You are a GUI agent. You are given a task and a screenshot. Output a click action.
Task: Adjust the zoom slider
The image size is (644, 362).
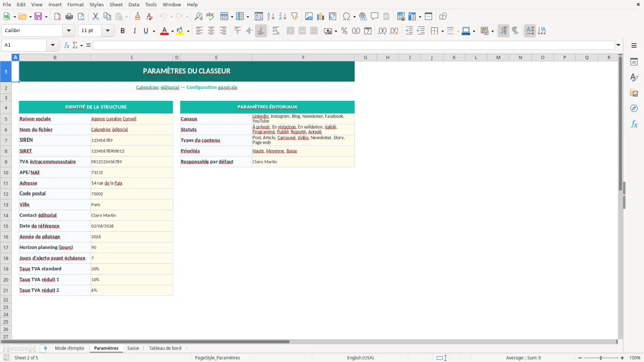click(x=601, y=358)
